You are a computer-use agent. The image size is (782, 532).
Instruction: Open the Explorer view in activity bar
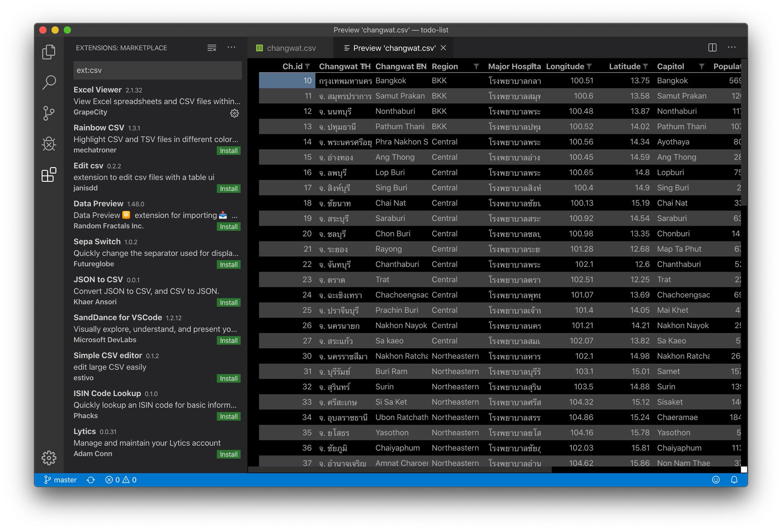click(x=49, y=52)
